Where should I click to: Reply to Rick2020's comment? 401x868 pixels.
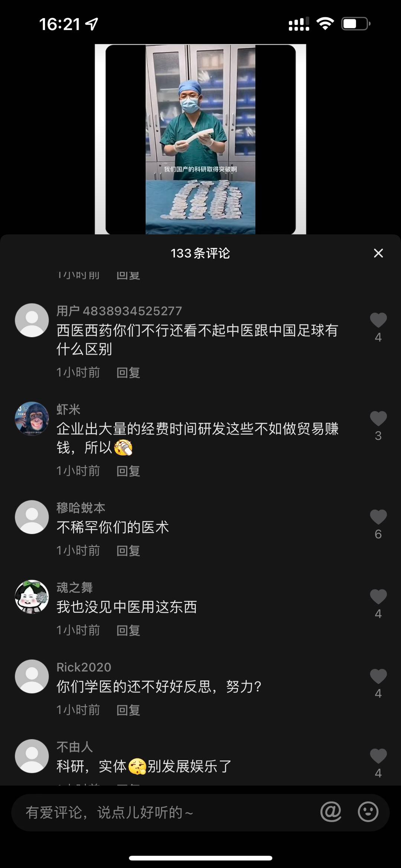coord(128,710)
